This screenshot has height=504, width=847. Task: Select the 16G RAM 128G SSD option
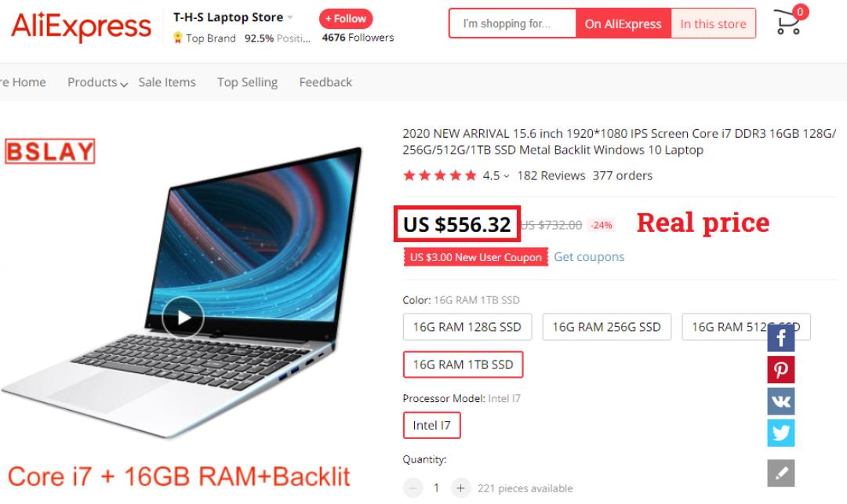click(x=467, y=327)
